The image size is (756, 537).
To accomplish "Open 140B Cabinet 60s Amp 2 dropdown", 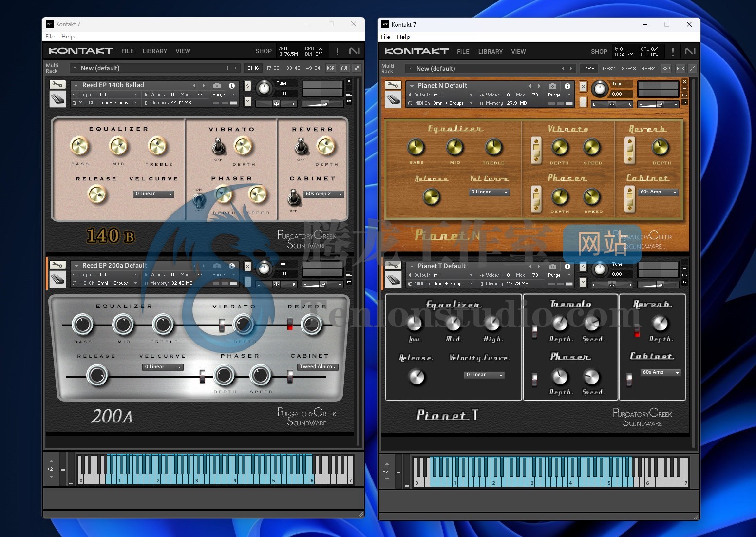I will [x=323, y=194].
